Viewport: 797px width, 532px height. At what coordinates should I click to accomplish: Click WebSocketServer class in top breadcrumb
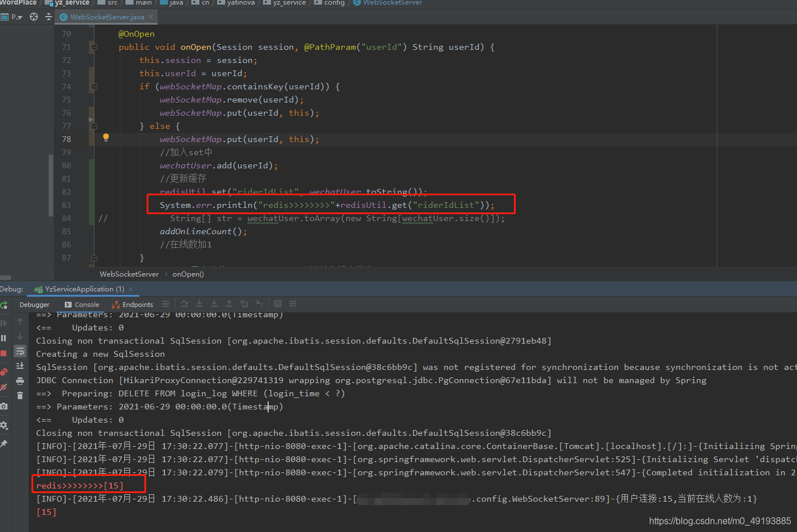point(388,3)
